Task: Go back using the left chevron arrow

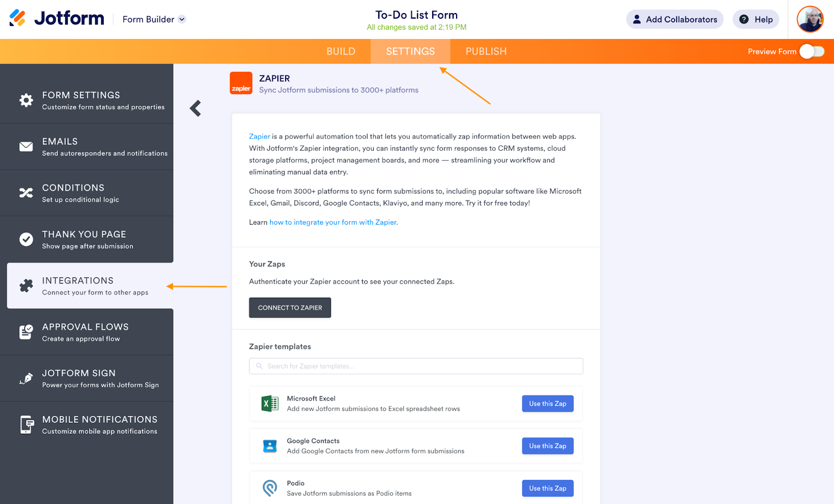Action: 195,108
